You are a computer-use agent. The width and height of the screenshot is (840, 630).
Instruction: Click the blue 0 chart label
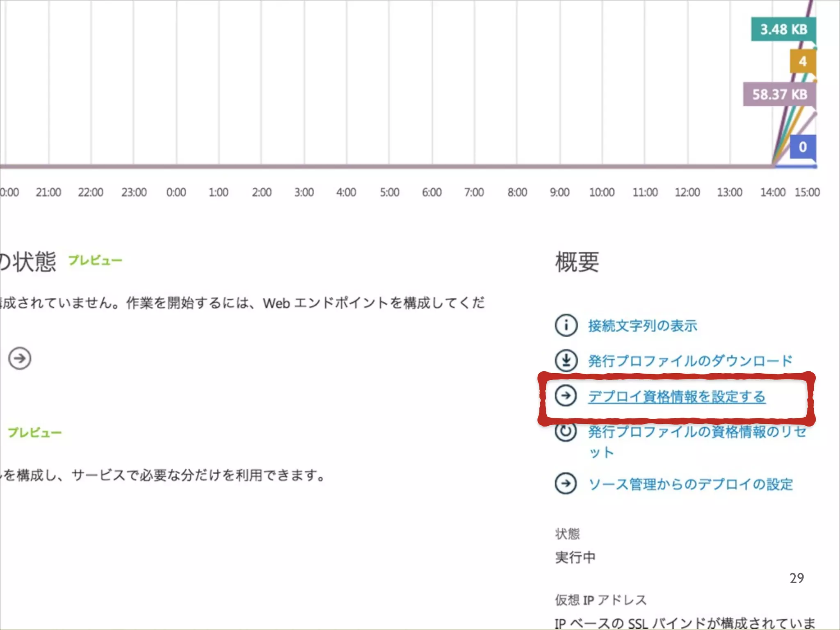click(x=802, y=147)
